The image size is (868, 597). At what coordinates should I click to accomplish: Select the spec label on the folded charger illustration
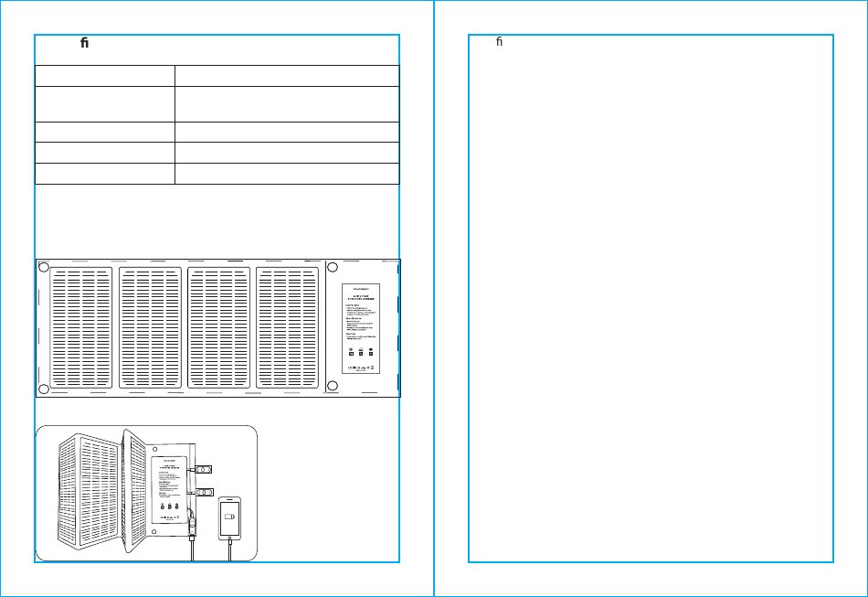tap(169, 489)
